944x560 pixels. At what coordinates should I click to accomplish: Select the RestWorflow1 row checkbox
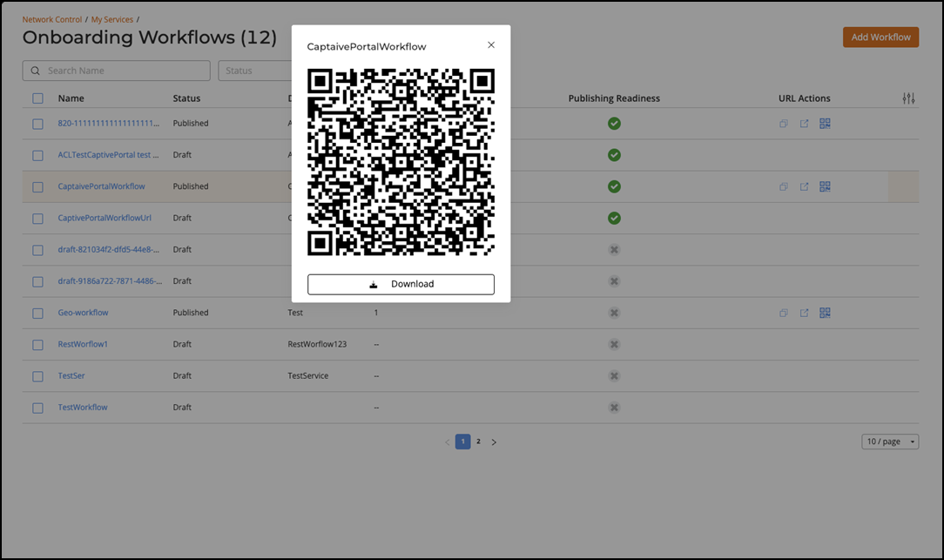[37, 345]
